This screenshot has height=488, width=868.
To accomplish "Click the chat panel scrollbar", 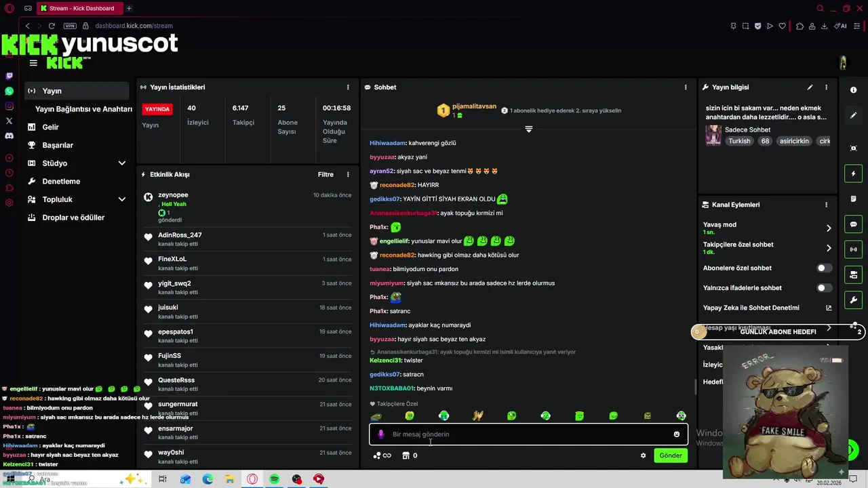I will point(695,388).
